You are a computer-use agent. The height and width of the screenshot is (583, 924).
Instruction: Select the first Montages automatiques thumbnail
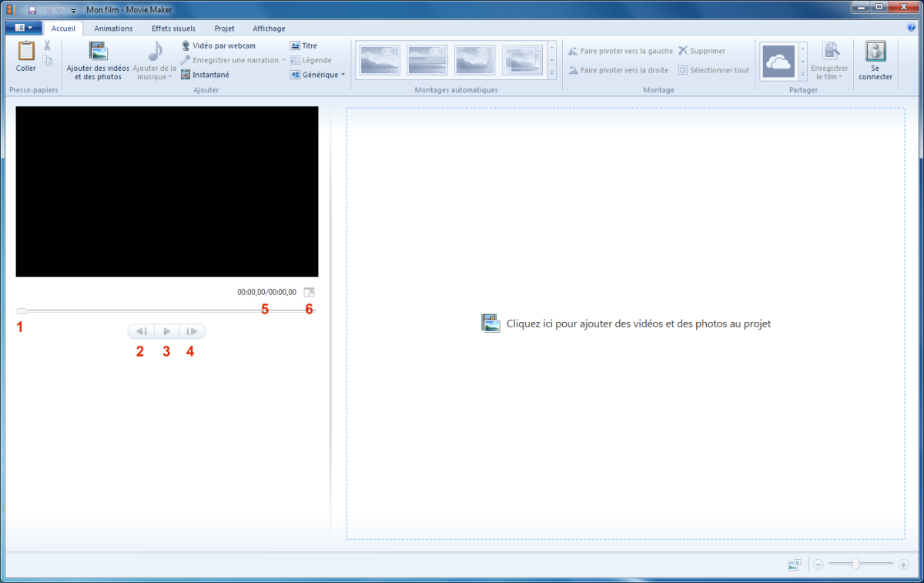(380, 59)
